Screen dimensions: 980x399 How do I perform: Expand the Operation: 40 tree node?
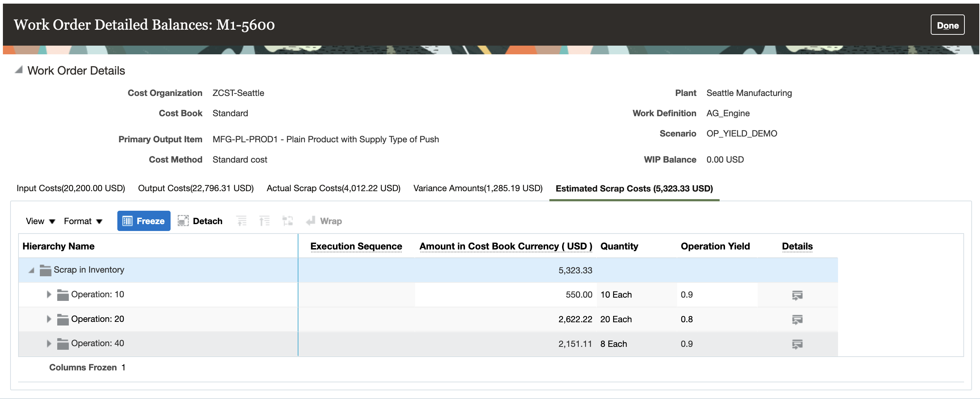click(49, 344)
